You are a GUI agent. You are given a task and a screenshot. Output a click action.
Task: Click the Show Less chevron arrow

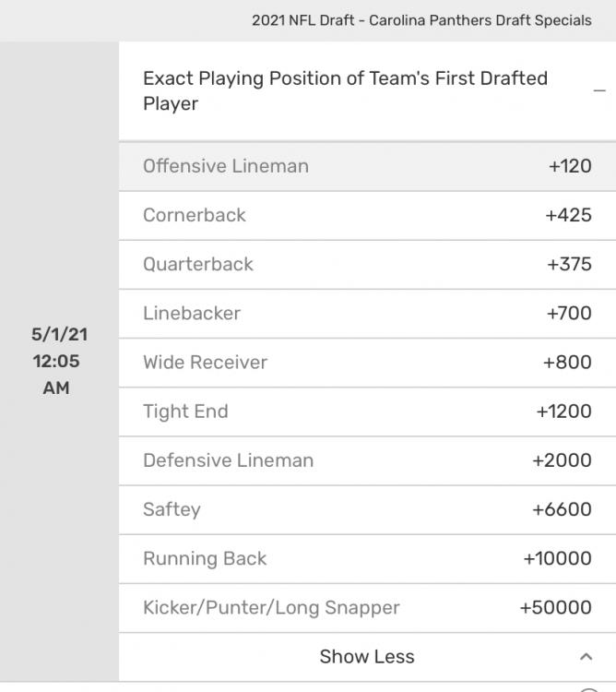pyautogui.click(x=585, y=657)
